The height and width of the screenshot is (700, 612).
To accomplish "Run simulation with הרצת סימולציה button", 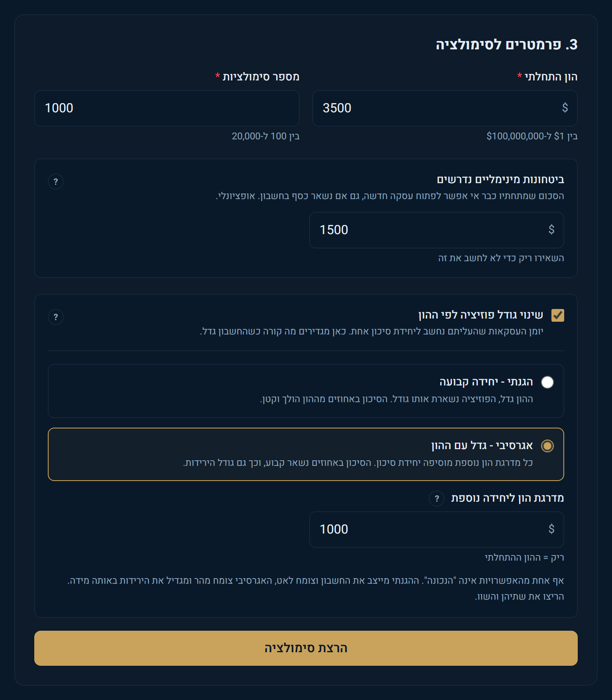I will [306, 648].
